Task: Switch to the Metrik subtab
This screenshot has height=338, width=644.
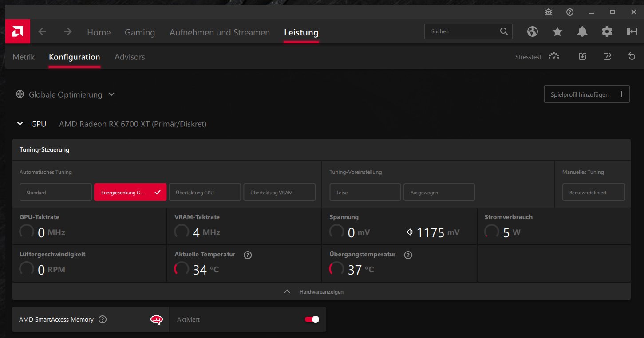Action: pyautogui.click(x=24, y=57)
